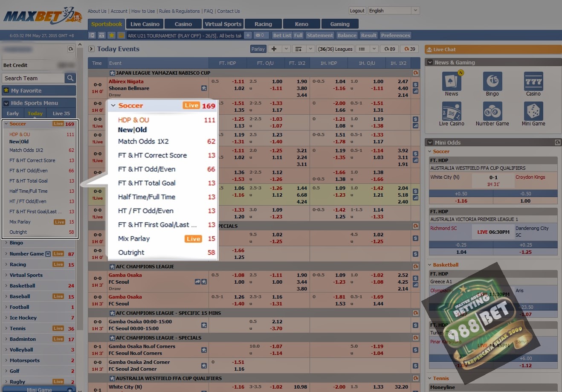Select Outright in the Soccer sidebar menu
The image size is (562, 392).
click(18, 232)
